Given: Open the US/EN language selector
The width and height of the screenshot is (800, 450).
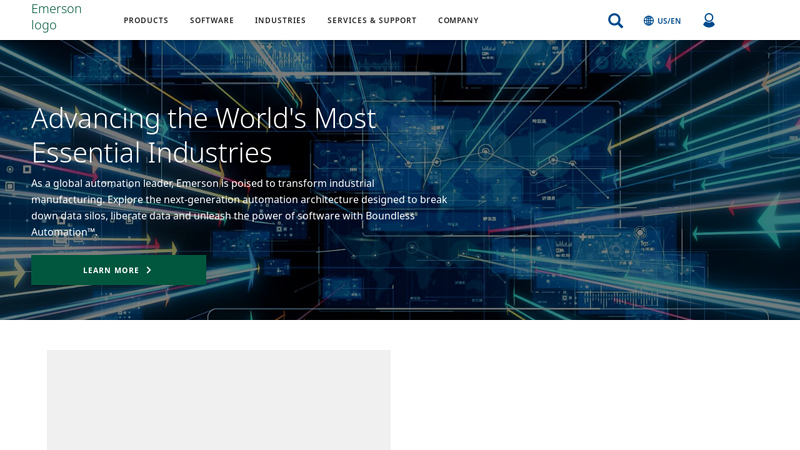Looking at the screenshot, I should click(x=669, y=21).
